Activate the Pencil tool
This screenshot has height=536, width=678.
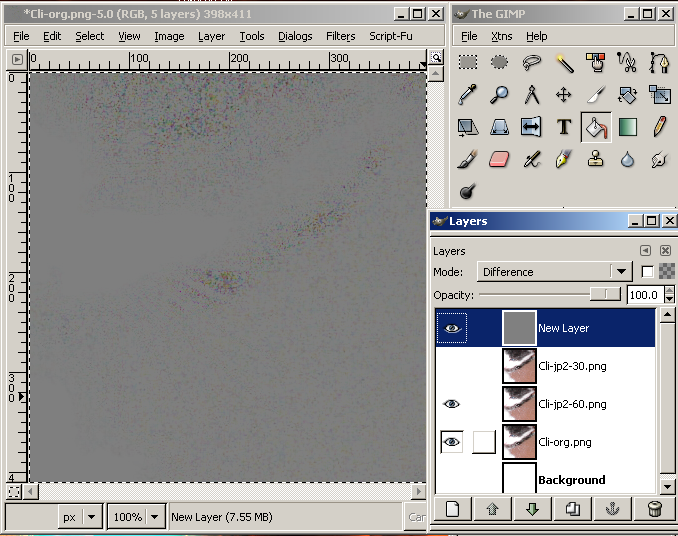[659, 127]
